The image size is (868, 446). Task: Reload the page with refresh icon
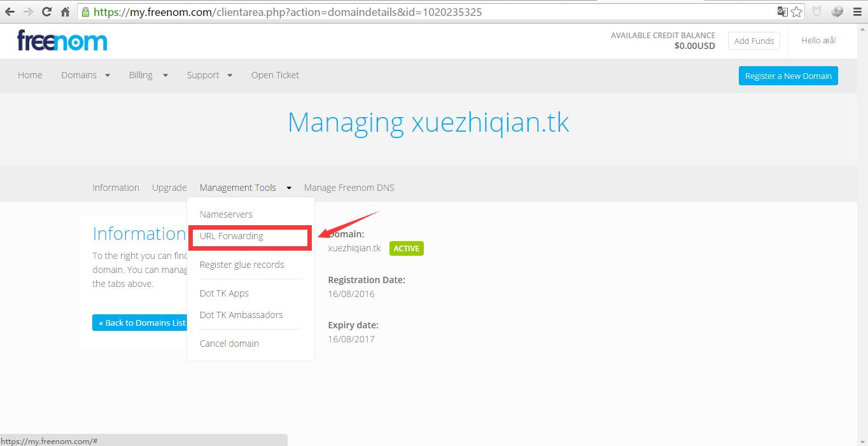[x=46, y=11]
